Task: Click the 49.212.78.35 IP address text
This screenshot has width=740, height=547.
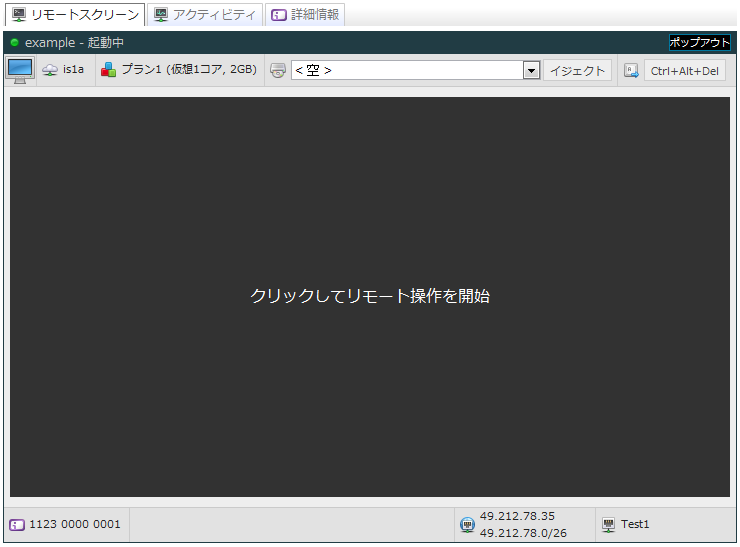Action: click(517, 516)
